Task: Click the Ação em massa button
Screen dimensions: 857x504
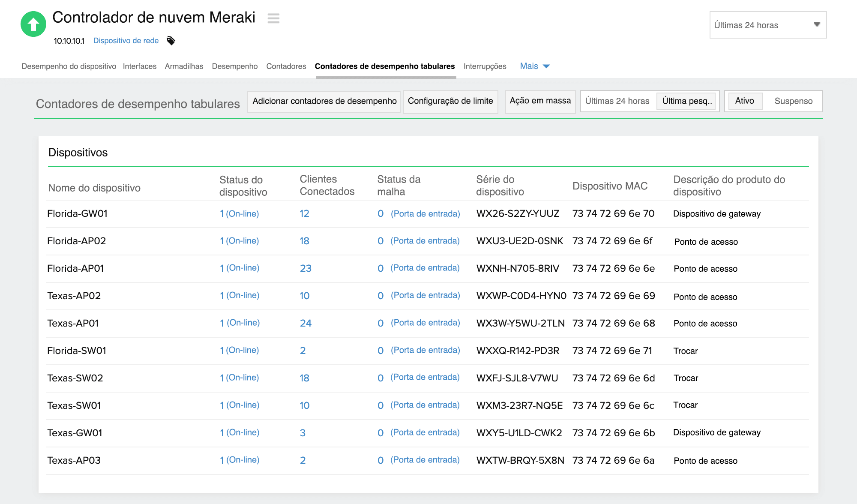Action: click(x=540, y=101)
